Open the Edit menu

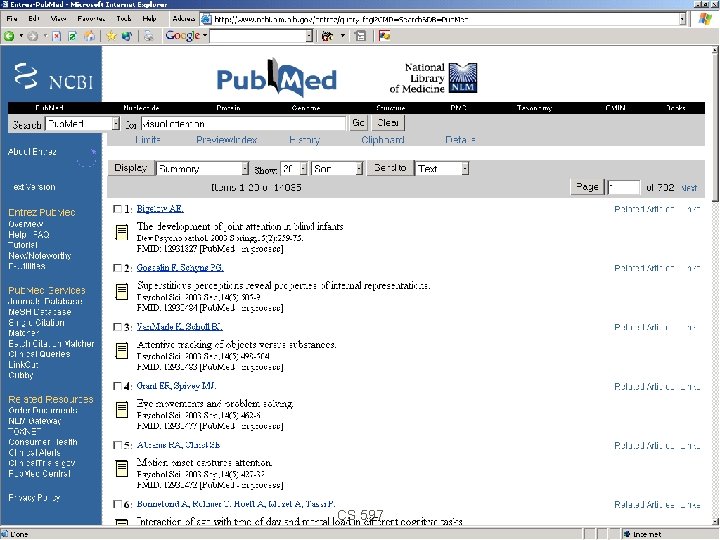click(34, 19)
